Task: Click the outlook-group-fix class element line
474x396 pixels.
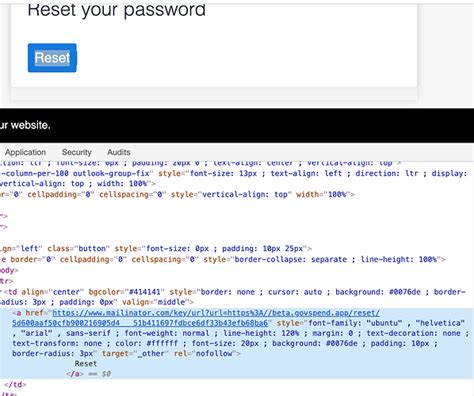Action: pos(233,174)
